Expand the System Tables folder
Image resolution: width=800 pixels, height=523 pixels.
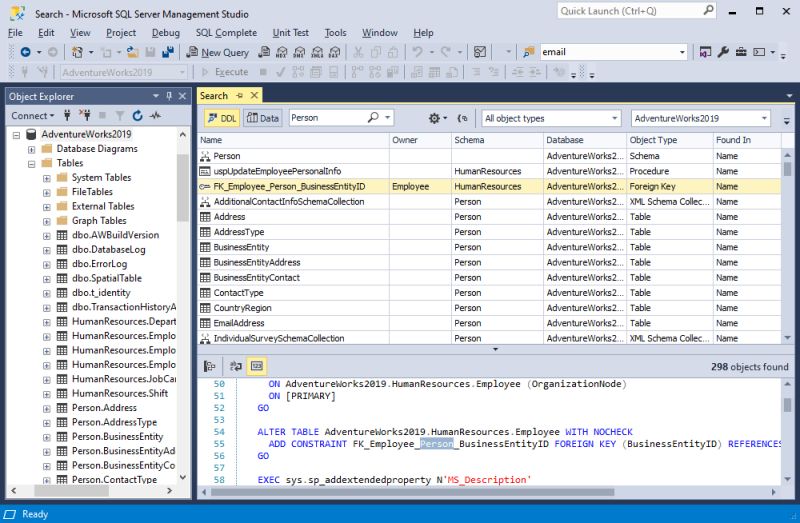pos(46,178)
